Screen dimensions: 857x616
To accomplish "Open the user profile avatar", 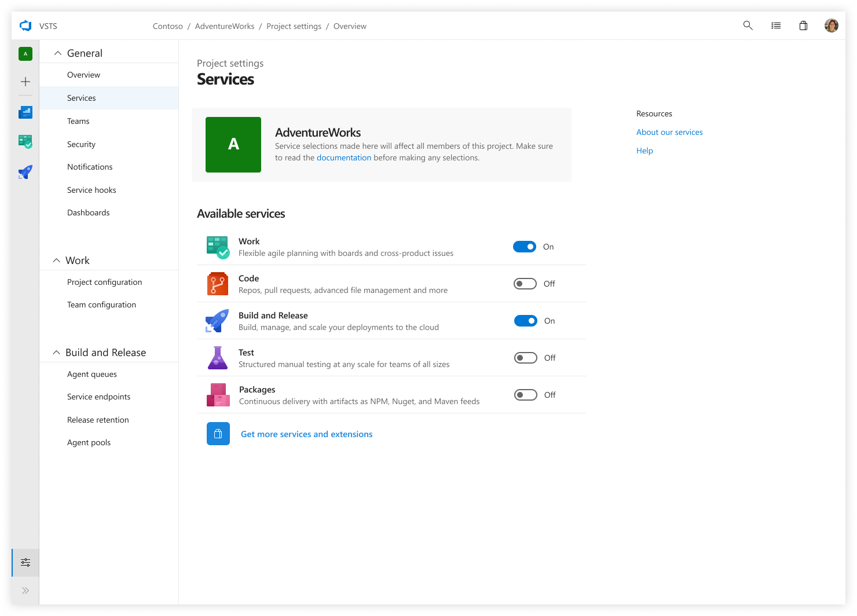I will click(x=832, y=25).
